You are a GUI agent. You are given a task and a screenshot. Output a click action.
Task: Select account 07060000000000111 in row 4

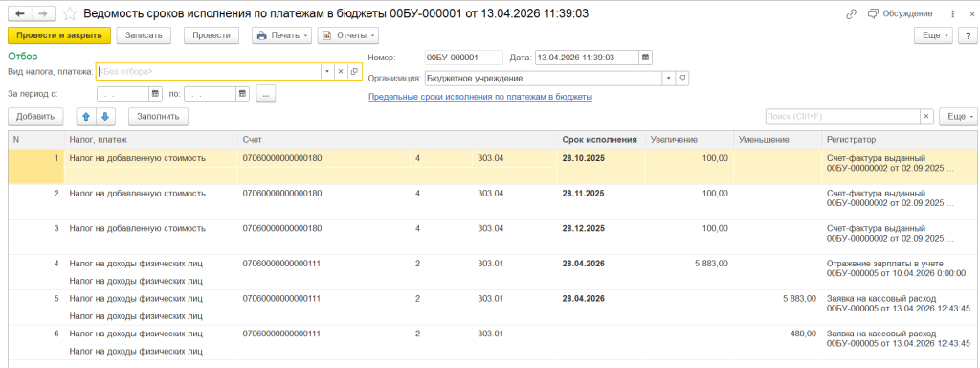click(323, 264)
